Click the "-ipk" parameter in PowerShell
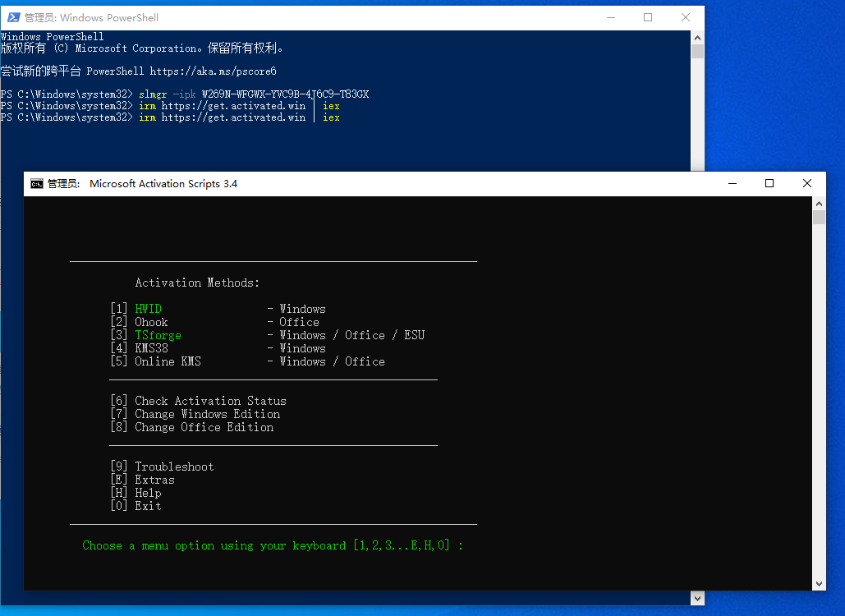 [184, 94]
